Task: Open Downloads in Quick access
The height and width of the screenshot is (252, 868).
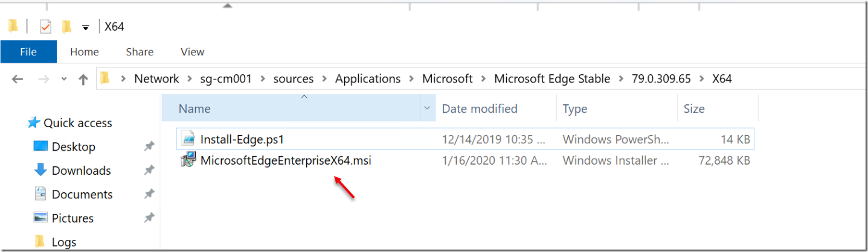Action: (81, 171)
